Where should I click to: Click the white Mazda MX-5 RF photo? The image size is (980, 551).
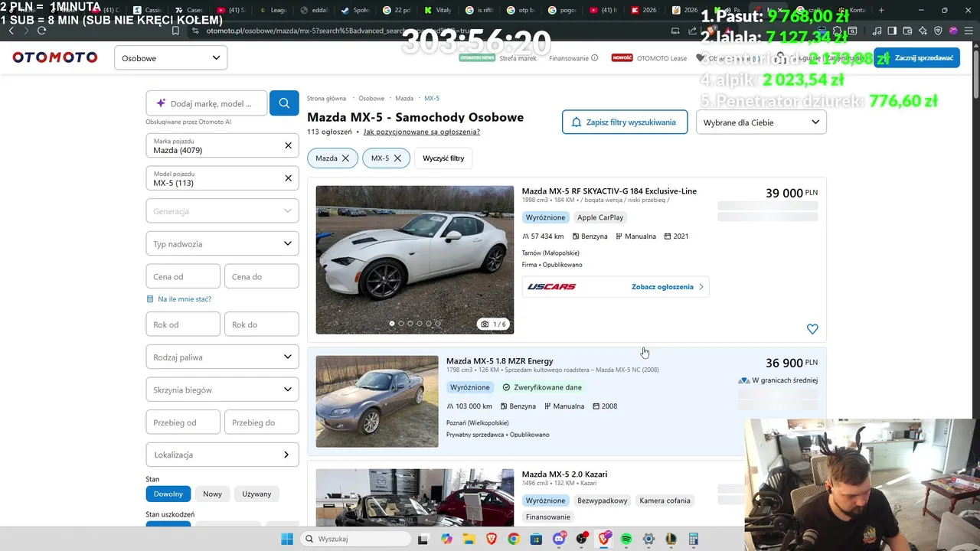point(415,260)
